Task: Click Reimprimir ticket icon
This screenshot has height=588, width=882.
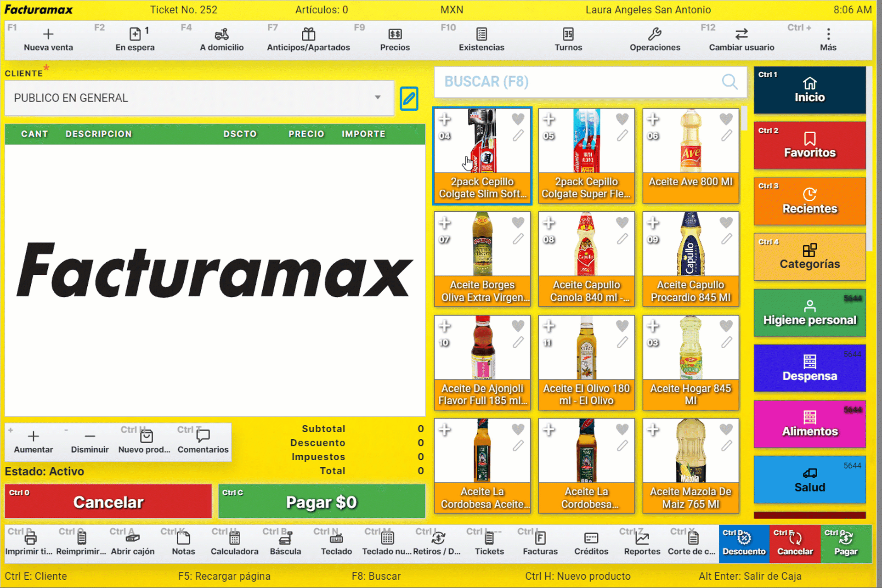Action: click(x=81, y=537)
